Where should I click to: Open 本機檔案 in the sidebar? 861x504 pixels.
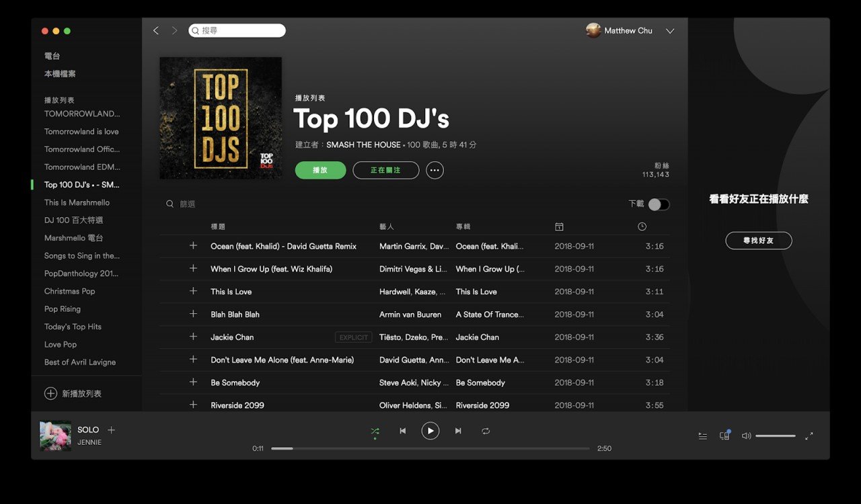pyautogui.click(x=60, y=74)
